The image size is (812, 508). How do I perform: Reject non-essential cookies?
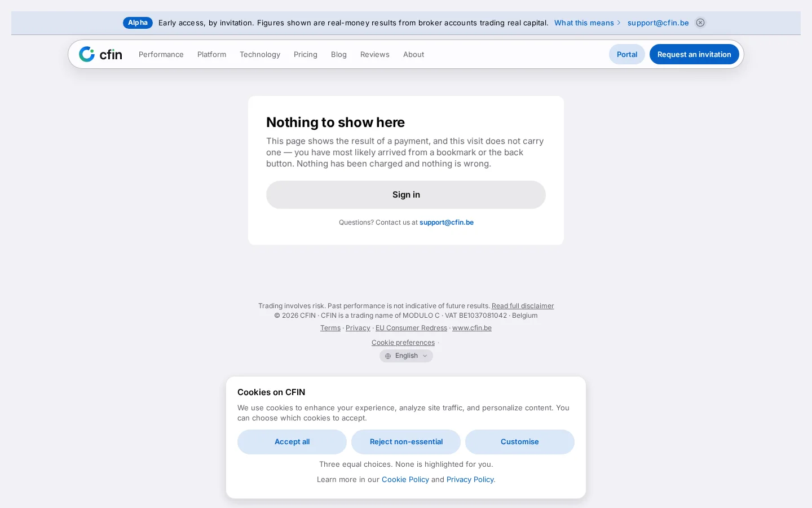(x=406, y=442)
